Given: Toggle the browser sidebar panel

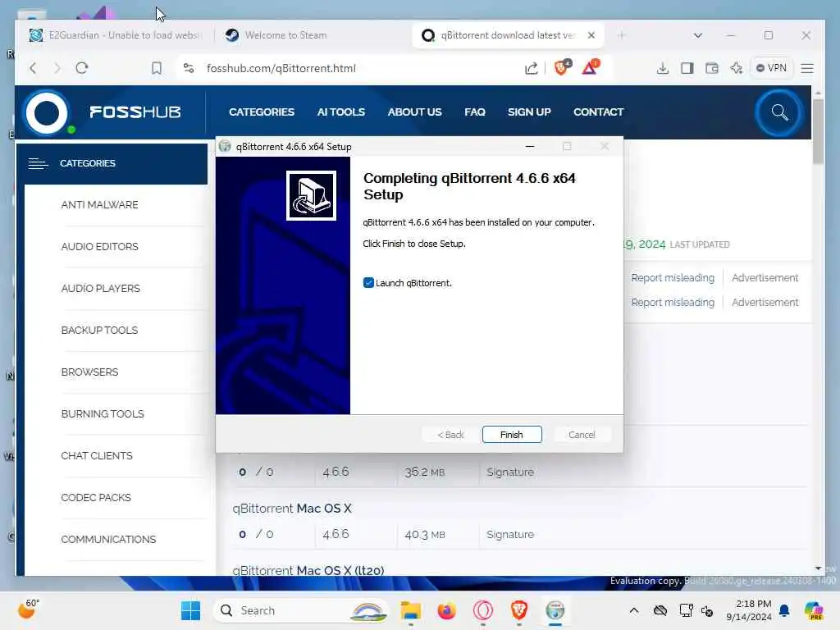Looking at the screenshot, I should pyautogui.click(x=687, y=68).
